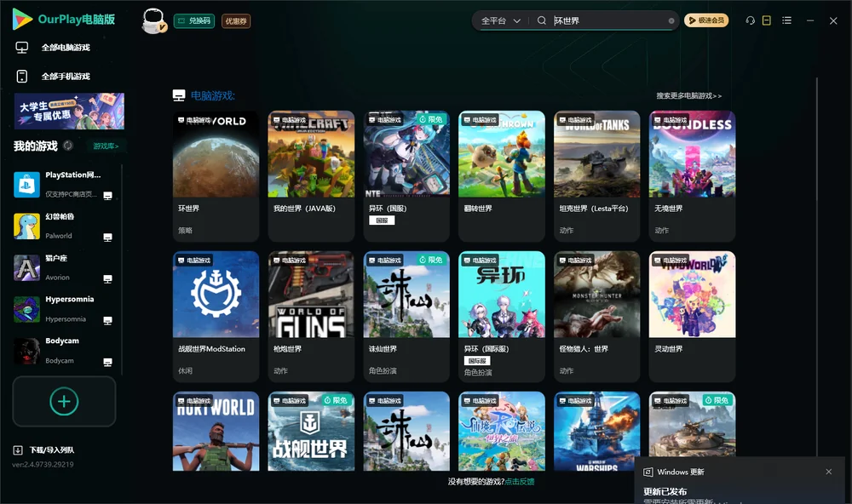This screenshot has height=504, width=852.
Task: Click the download icon beside 下载/导入列队
Action: [x=18, y=450]
